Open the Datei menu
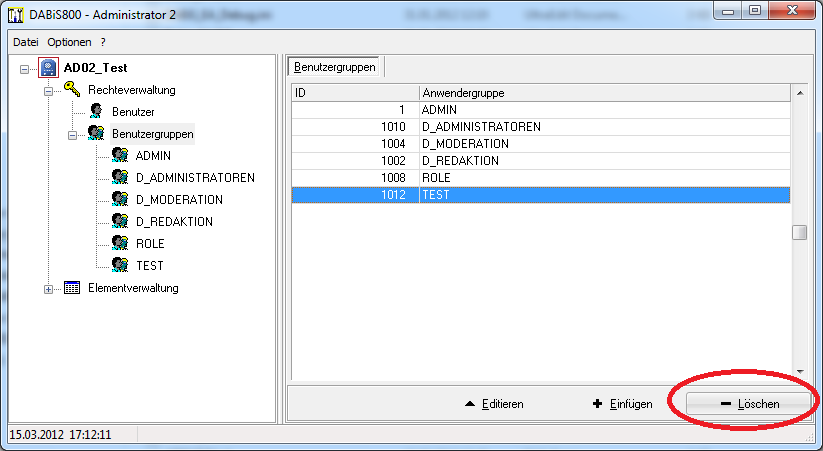This screenshot has width=823, height=451. point(25,42)
